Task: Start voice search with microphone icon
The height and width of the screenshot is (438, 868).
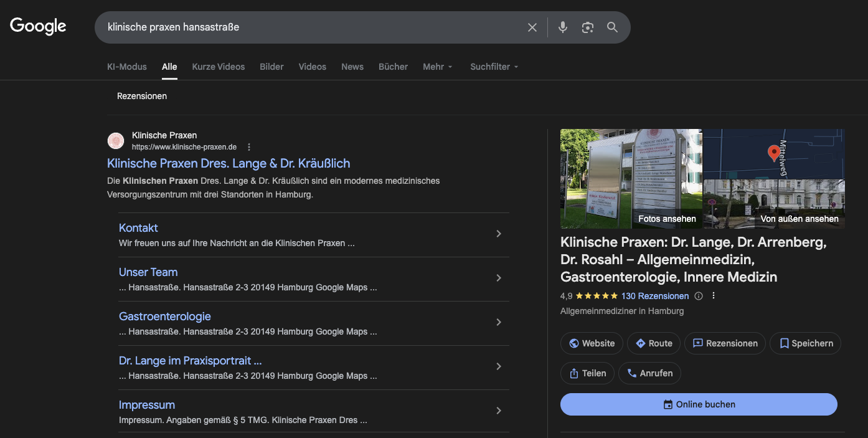Action: (x=563, y=27)
